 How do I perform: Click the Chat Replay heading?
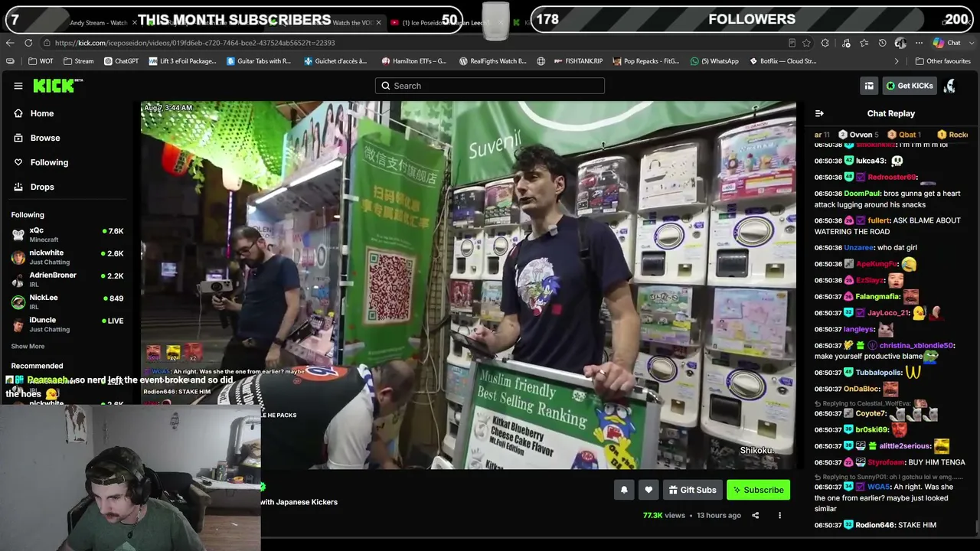[x=891, y=113]
